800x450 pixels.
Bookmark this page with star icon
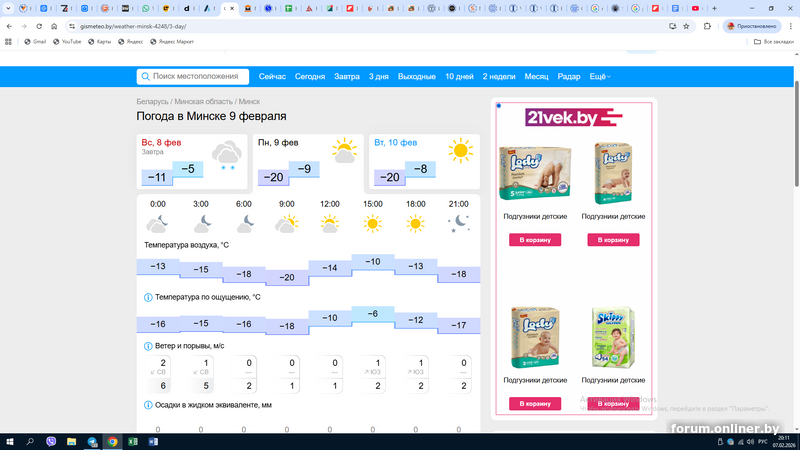686,26
